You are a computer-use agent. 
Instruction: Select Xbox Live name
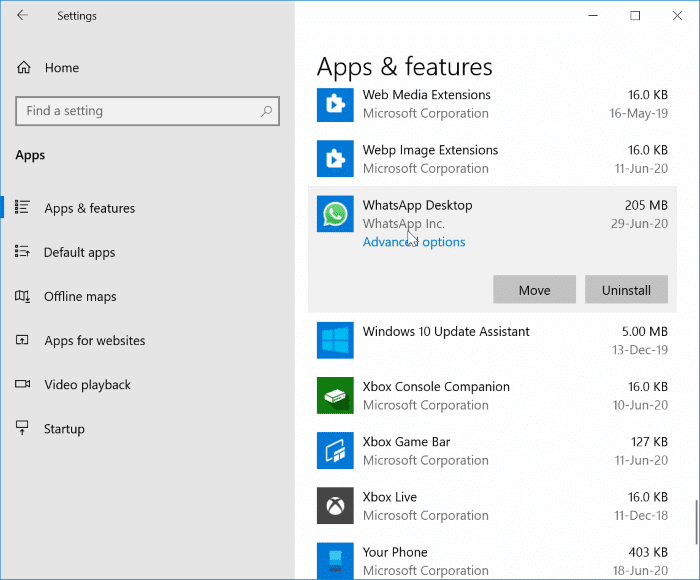tap(390, 497)
